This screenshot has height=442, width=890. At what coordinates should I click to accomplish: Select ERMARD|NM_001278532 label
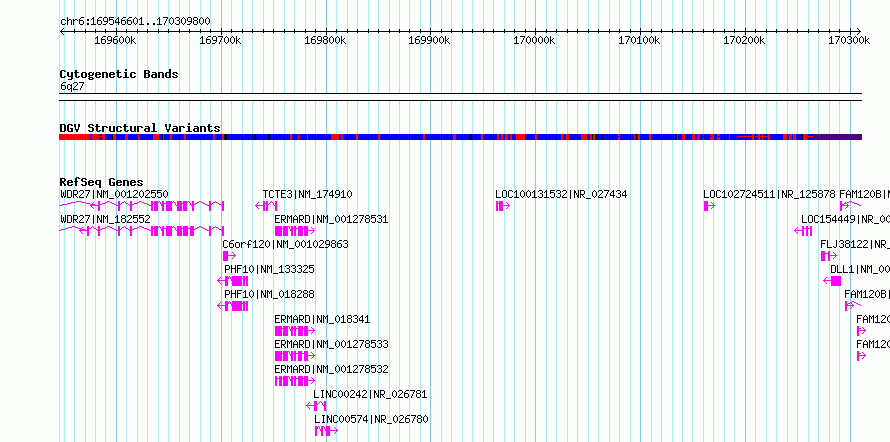pos(331,369)
